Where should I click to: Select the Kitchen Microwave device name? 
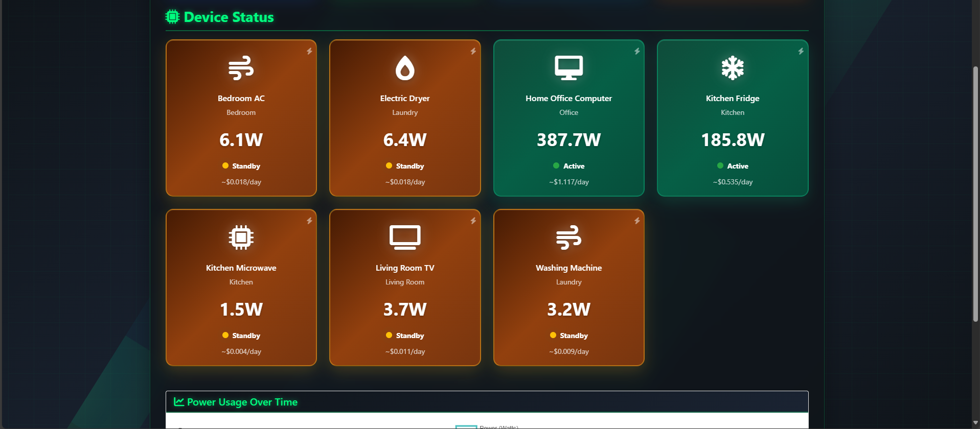click(x=241, y=268)
